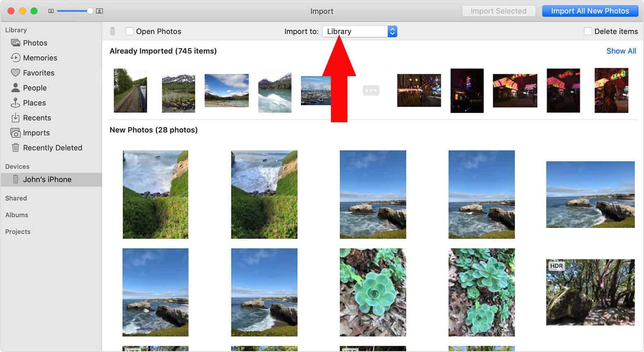This screenshot has width=644, height=352.
Task: Click the Recently Deleted trash icon
Action: point(15,148)
